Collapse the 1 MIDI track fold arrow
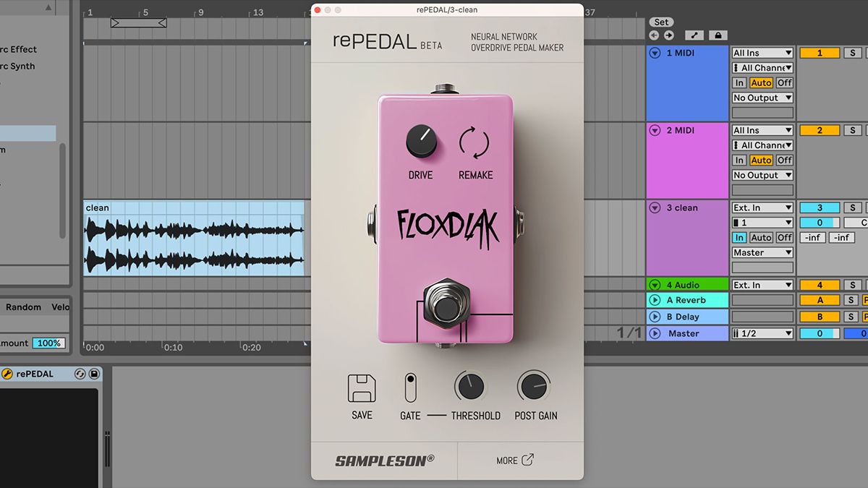868x488 pixels. [655, 53]
